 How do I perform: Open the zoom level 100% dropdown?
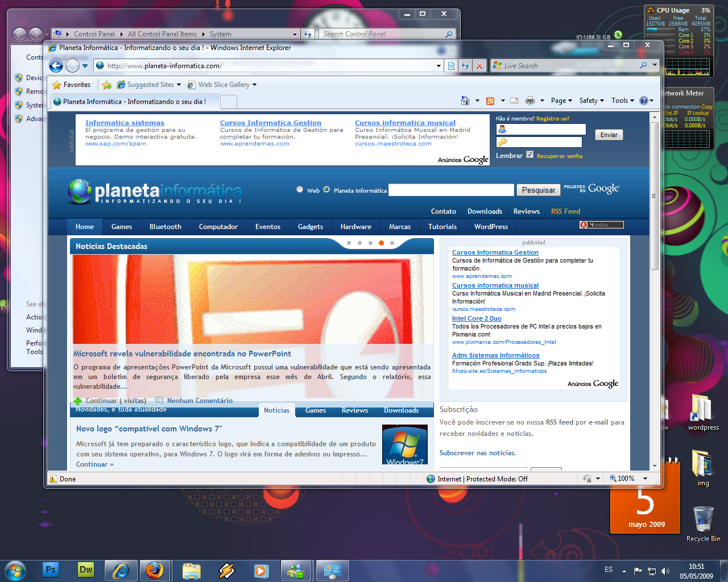pyautogui.click(x=645, y=479)
